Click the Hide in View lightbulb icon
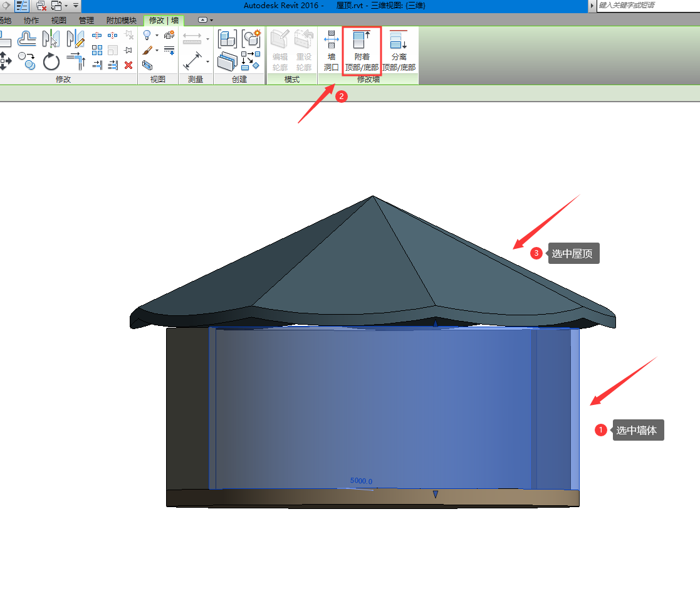 [x=147, y=35]
